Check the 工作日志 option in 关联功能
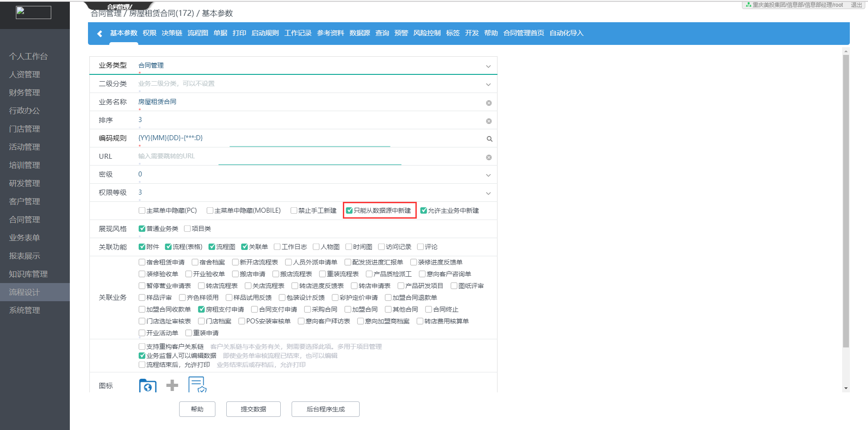This screenshot has height=430, width=868. 277,247
